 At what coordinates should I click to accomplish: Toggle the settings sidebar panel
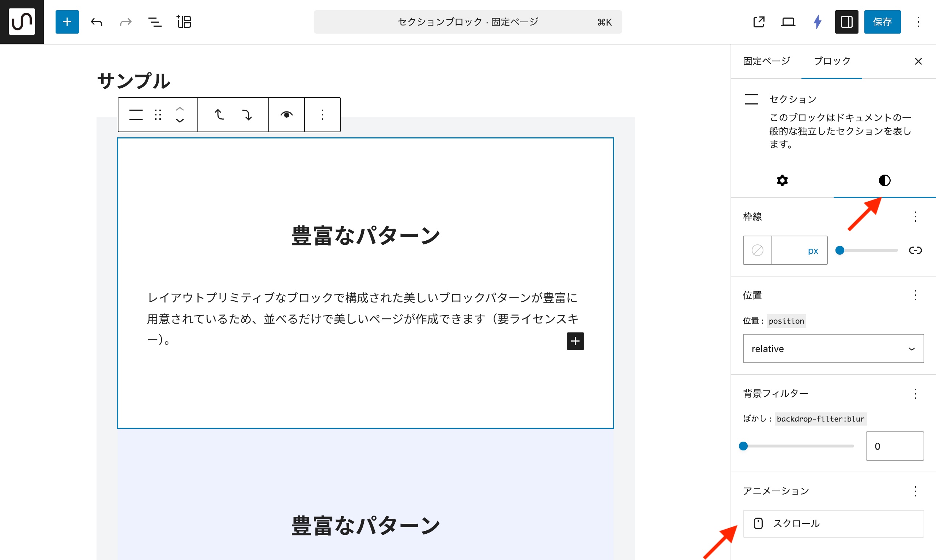click(846, 22)
